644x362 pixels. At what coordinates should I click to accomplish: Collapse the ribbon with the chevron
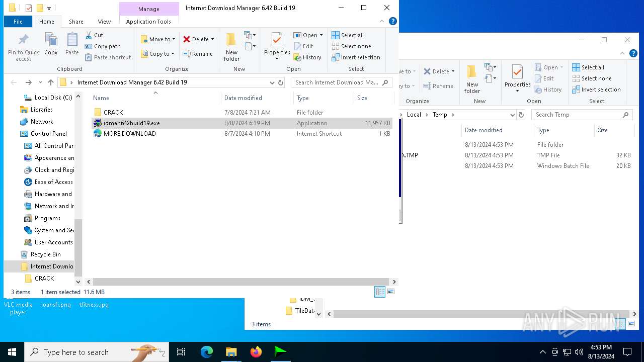[x=382, y=21]
